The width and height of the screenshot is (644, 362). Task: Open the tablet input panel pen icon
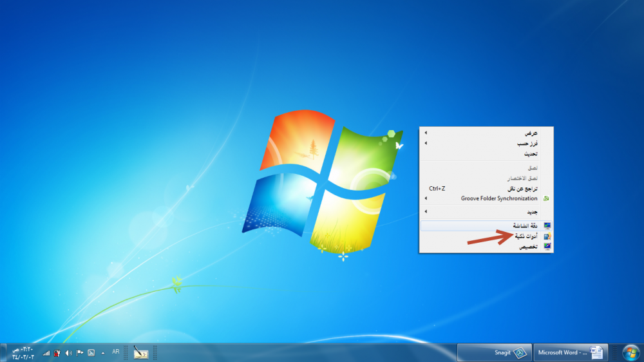[x=140, y=352]
